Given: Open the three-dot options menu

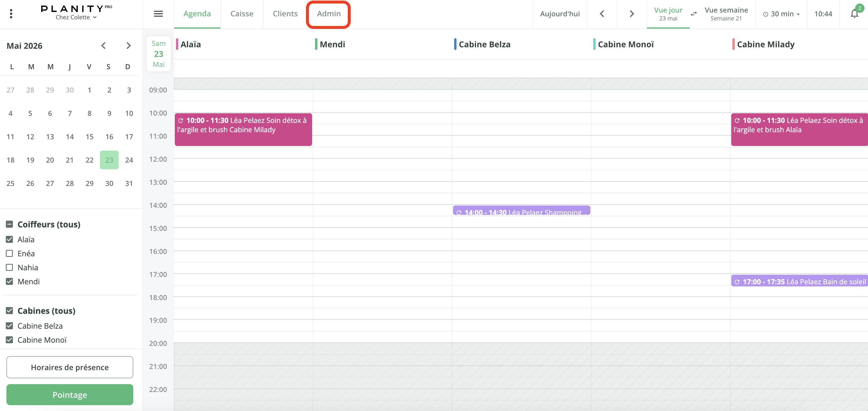Looking at the screenshot, I should click(11, 14).
